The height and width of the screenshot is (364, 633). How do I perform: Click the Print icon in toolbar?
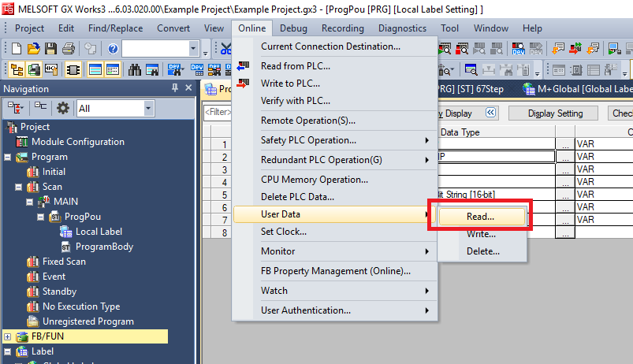[69, 49]
